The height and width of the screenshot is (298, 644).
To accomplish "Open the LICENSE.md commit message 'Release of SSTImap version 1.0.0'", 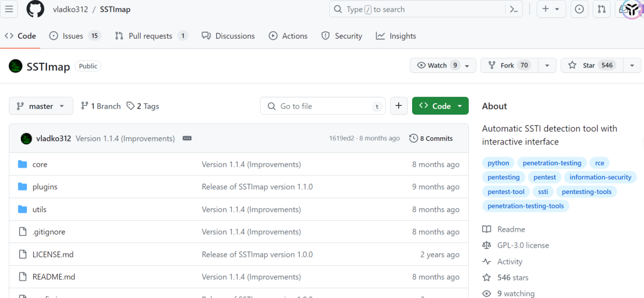I will click(x=257, y=254).
